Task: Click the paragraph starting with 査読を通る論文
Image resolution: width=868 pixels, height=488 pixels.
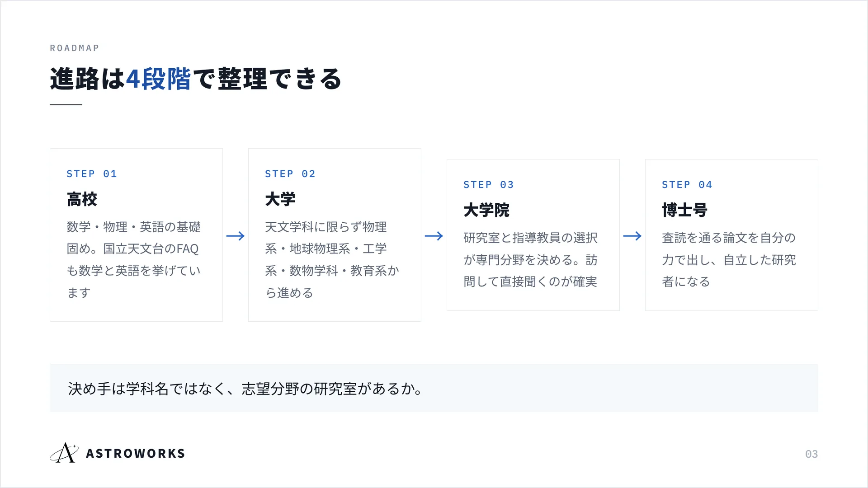Action: (x=729, y=260)
